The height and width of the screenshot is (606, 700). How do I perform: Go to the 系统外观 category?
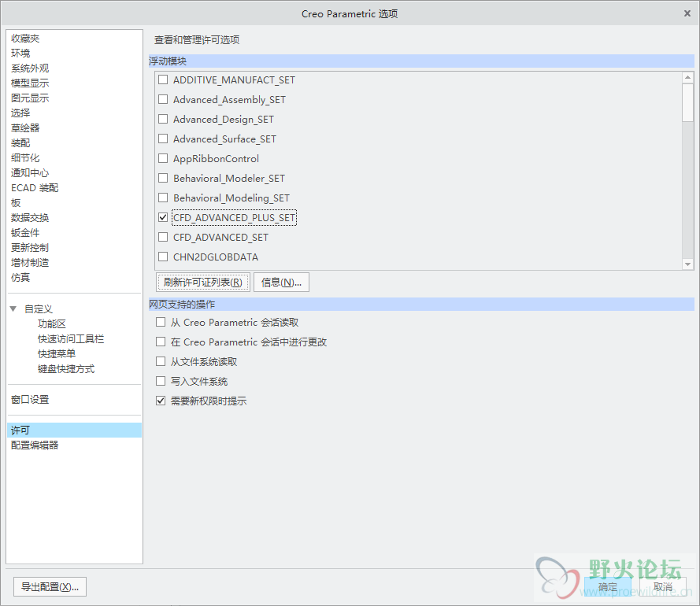(x=30, y=68)
